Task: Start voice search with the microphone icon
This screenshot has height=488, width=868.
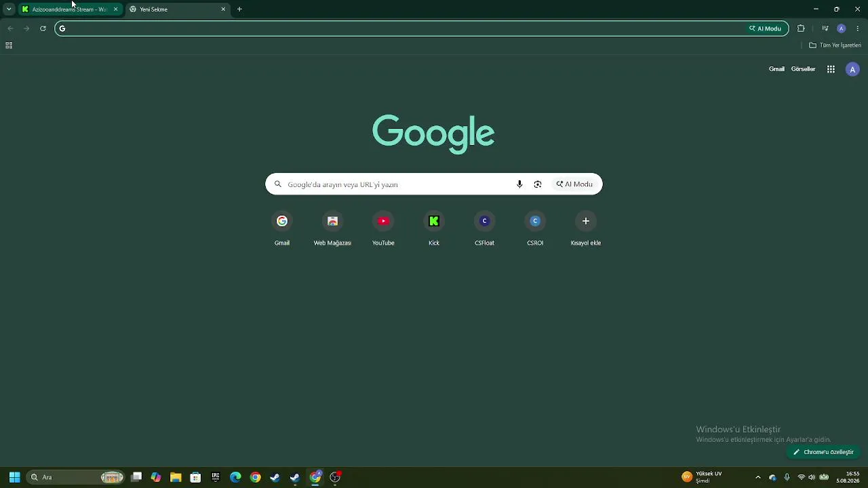Action: [519, 184]
